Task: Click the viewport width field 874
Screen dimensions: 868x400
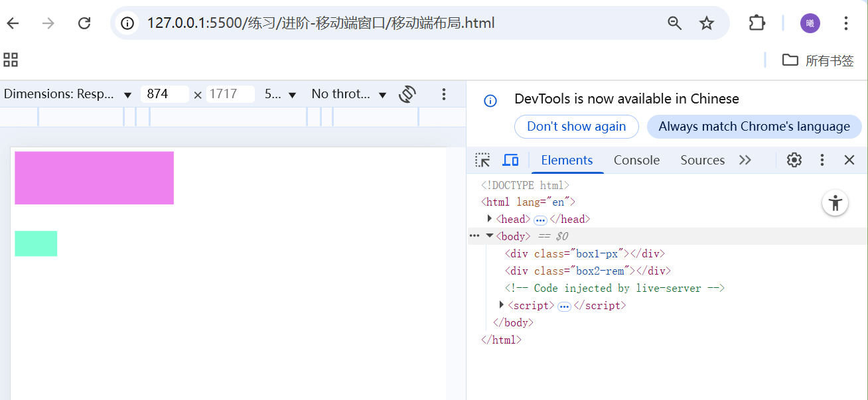Action: pyautogui.click(x=165, y=94)
